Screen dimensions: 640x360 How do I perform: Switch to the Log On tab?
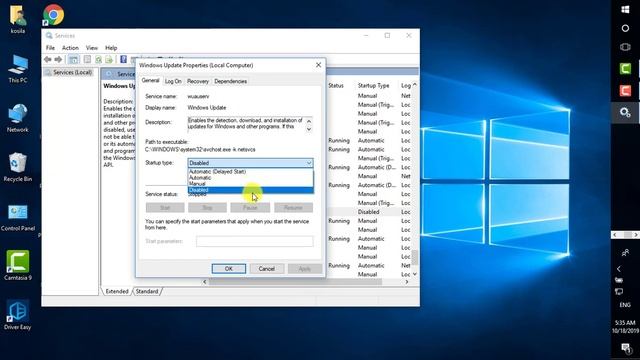click(x=173, y=81)
